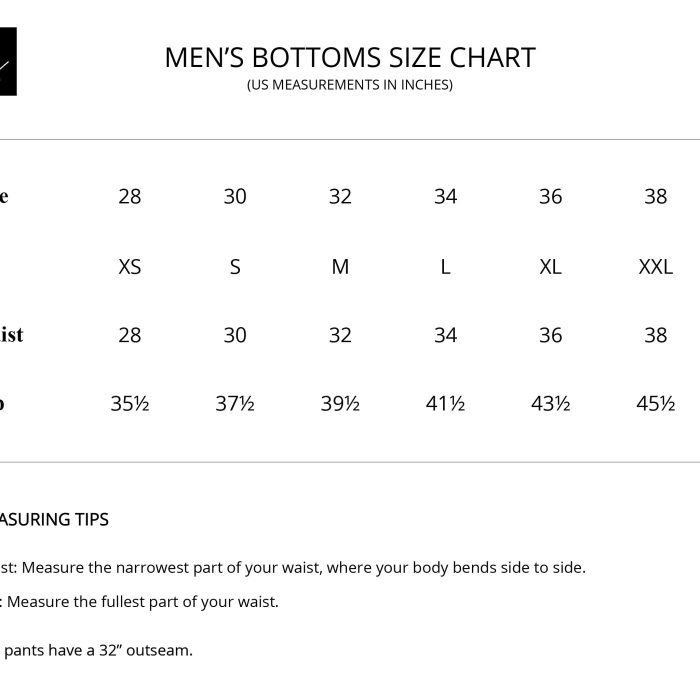The height and width of the screenshot is (700, 700).
Task: Click the 39½ hip measurement
Action: 340,404
